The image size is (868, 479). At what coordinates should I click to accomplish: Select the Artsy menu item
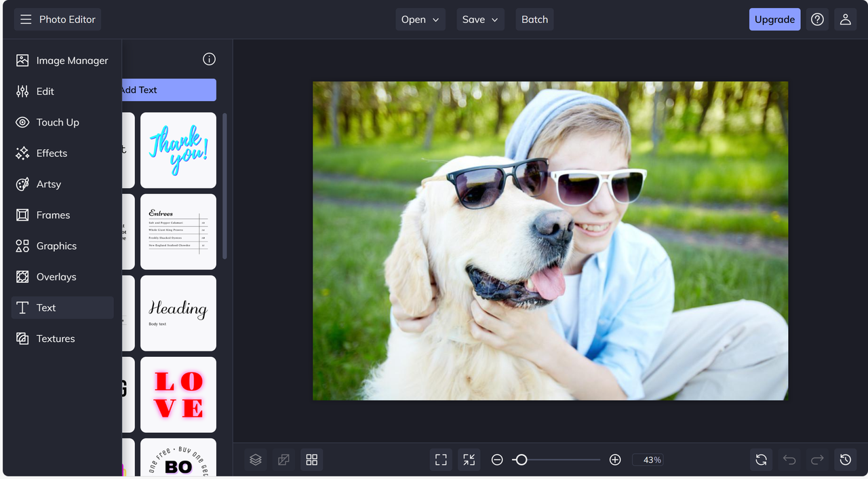(x=62, y=184)
